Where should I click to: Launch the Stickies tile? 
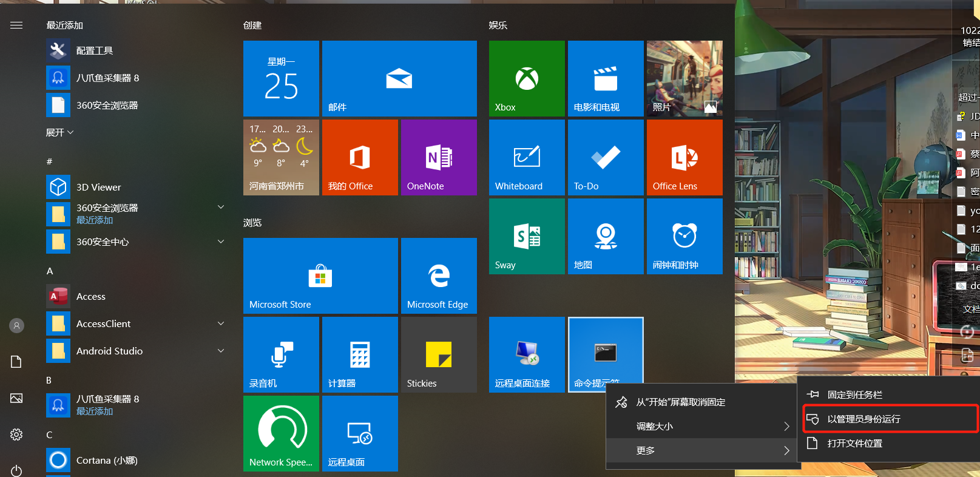pos(439,354)
